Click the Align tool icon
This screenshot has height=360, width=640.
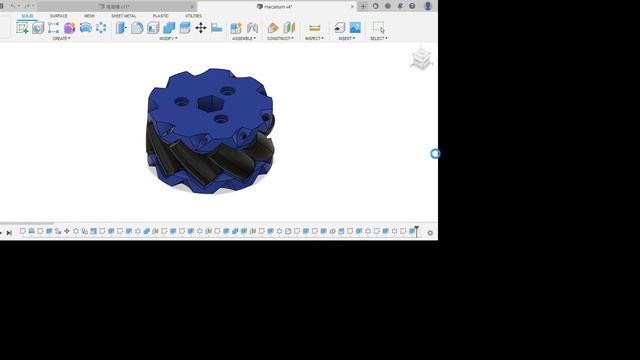tap(217, 28)
